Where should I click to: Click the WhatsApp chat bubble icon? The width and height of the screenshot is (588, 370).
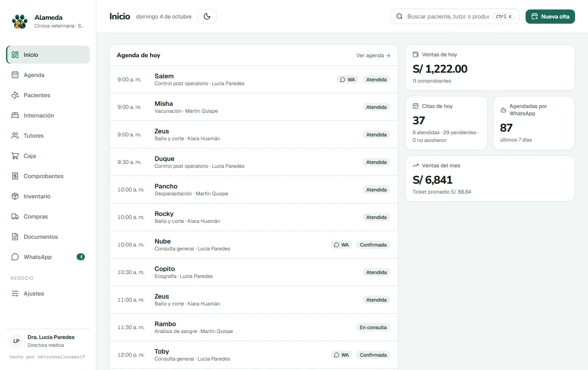click(x=15, y=257)
